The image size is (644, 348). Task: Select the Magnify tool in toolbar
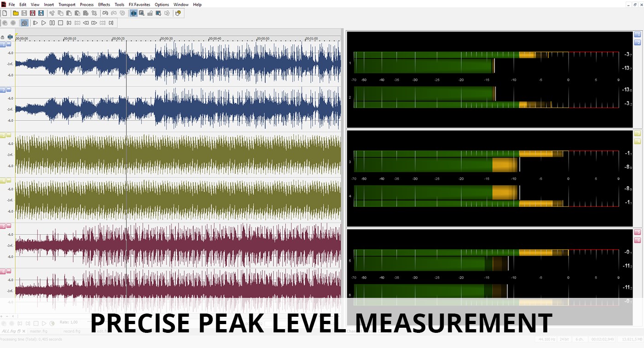tap(141, 13)
